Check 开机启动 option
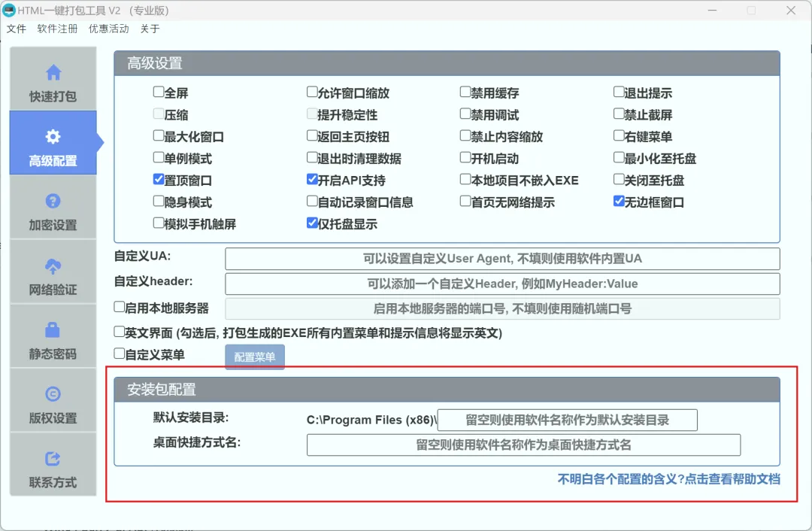 (x=465, y=157)
